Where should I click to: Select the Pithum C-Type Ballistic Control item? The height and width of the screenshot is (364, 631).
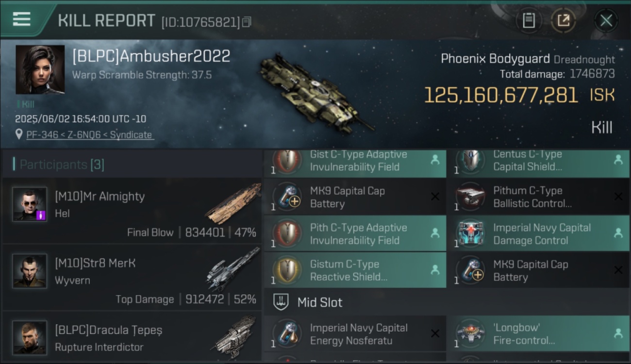coord(538,197)
